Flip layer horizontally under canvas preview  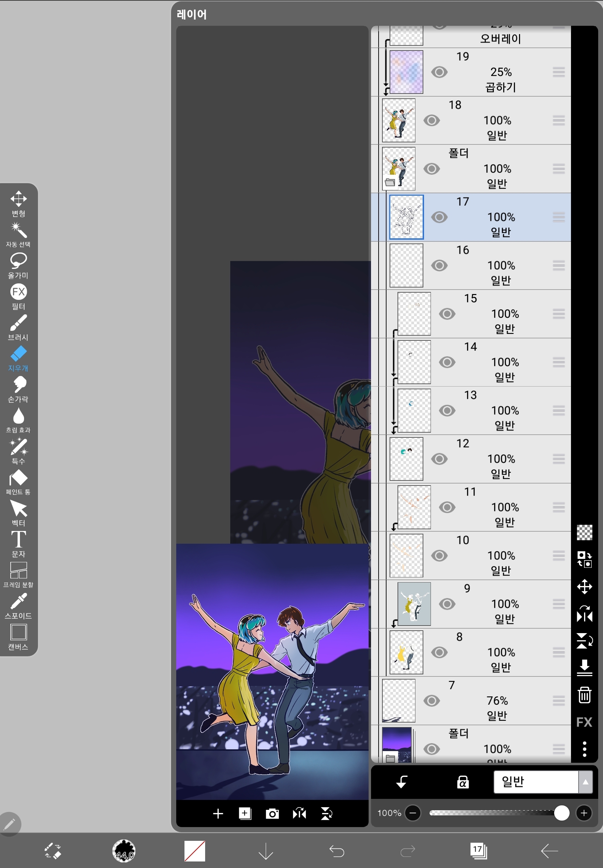299,814
